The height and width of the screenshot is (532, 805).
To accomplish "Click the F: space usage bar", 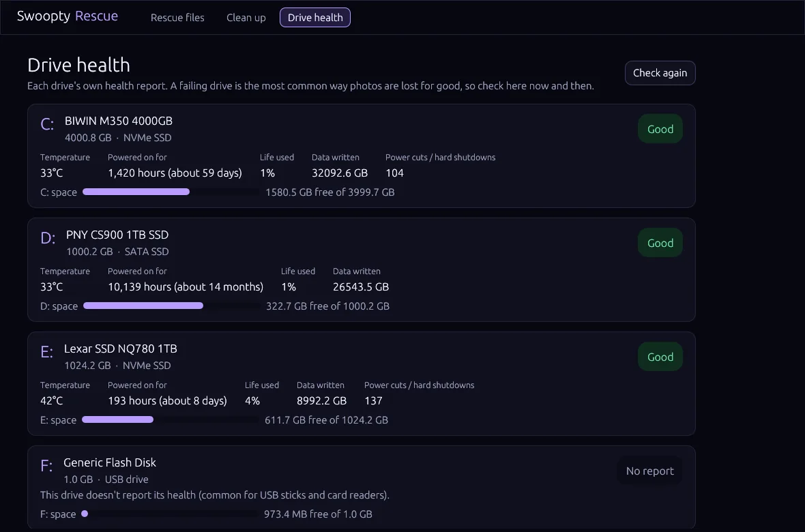I will click(170, 514).
